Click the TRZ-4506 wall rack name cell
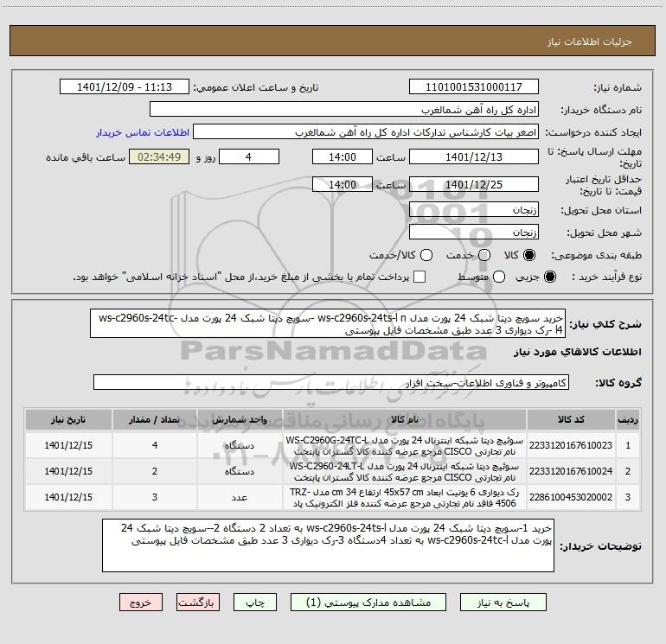 click(x=405, y=497)
